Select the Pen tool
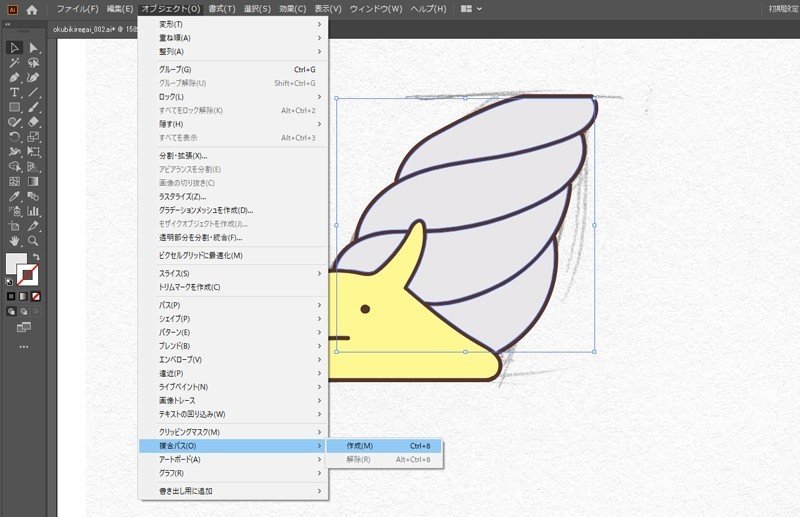 [14, 78]
